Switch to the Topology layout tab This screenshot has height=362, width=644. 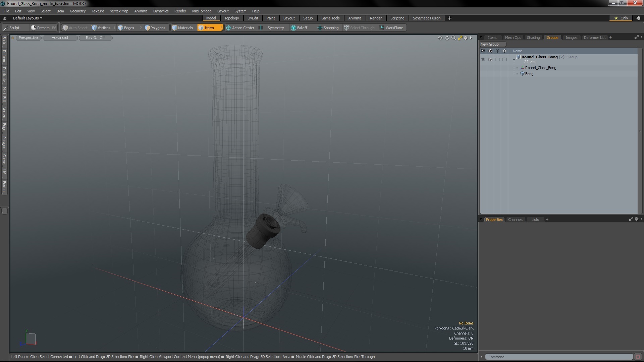(x=231, y=18)
